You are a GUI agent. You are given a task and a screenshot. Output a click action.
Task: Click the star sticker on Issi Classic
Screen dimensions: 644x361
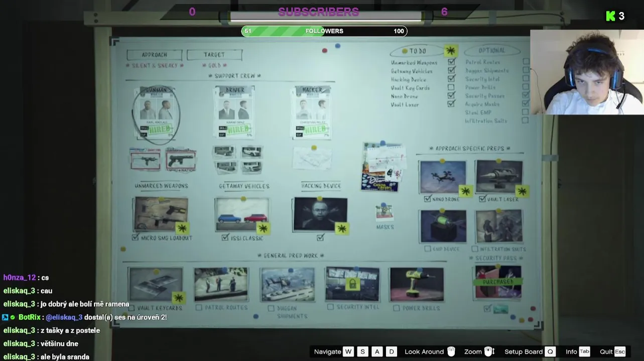pyautogui.click(x=263, y=229)
